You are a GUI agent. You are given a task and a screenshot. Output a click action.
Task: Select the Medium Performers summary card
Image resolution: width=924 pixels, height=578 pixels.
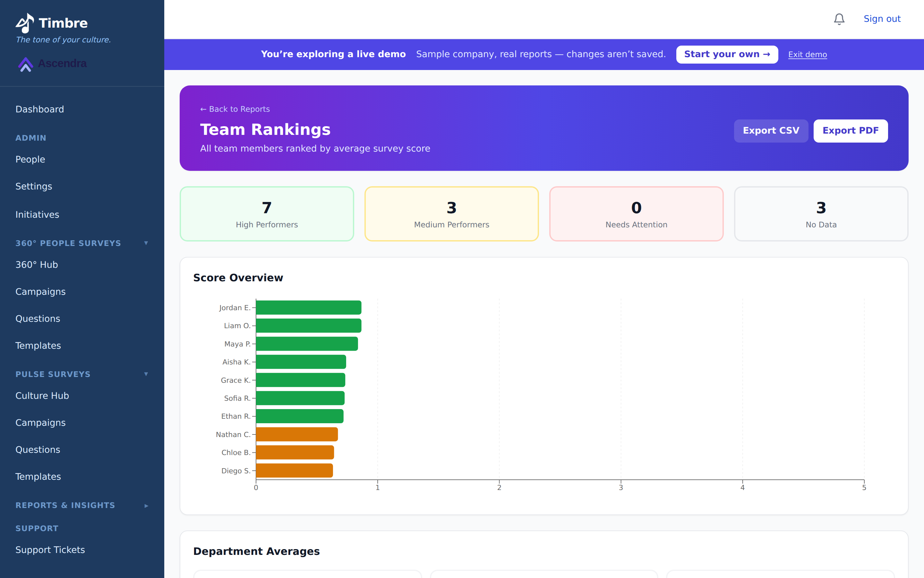pos(452,214)
